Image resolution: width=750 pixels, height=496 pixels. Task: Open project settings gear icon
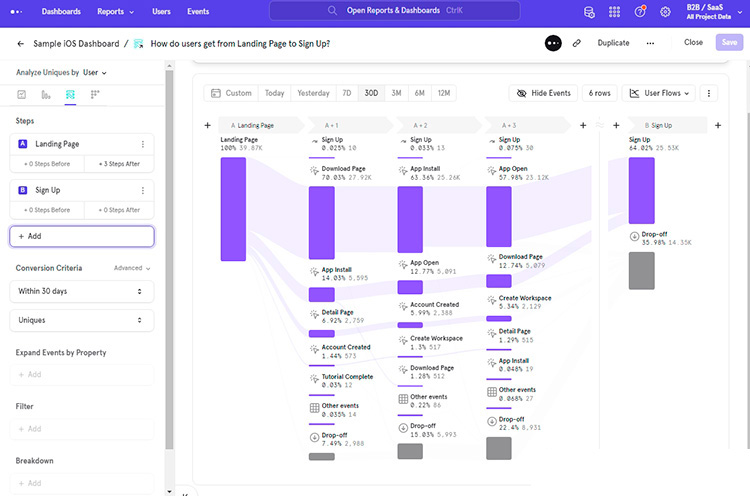click(666, 12)
